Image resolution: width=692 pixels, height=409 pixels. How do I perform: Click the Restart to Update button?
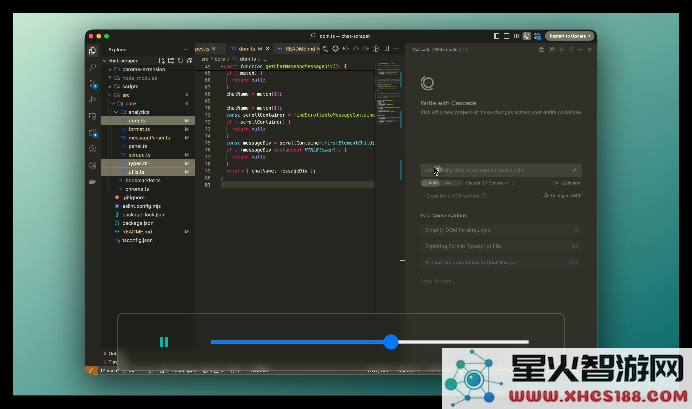(x=570, y=36)
